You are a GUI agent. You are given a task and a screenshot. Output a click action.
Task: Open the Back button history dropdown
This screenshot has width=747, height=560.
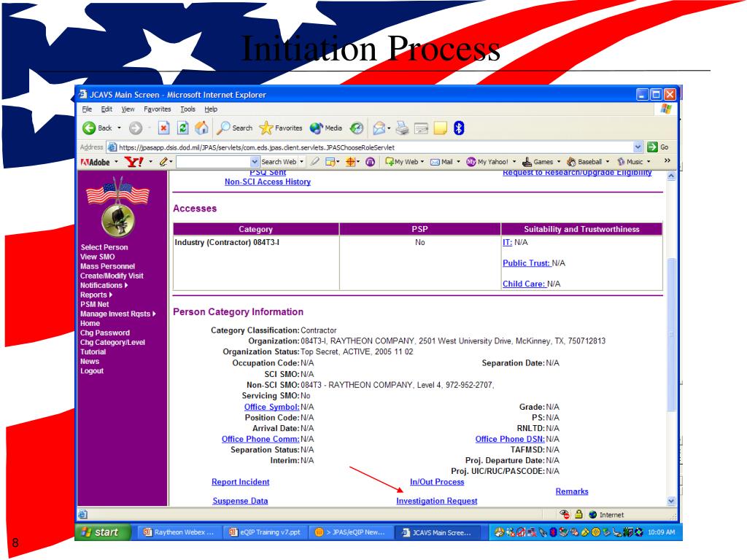[119, 128]
